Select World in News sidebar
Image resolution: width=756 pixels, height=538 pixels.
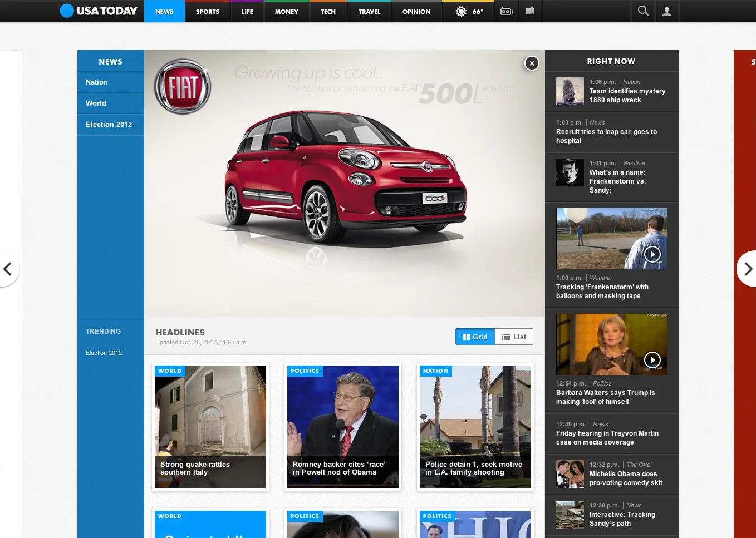(x=111, y=103)
